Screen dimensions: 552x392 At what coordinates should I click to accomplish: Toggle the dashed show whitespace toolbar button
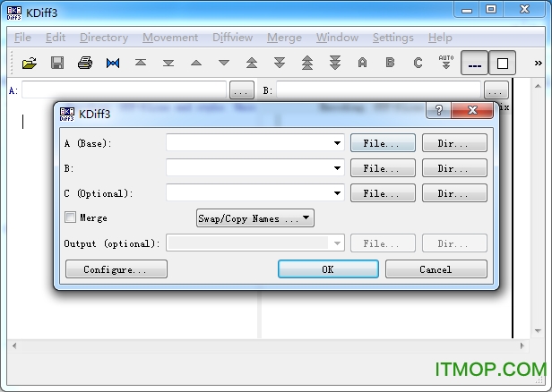[x=475, y=63]
